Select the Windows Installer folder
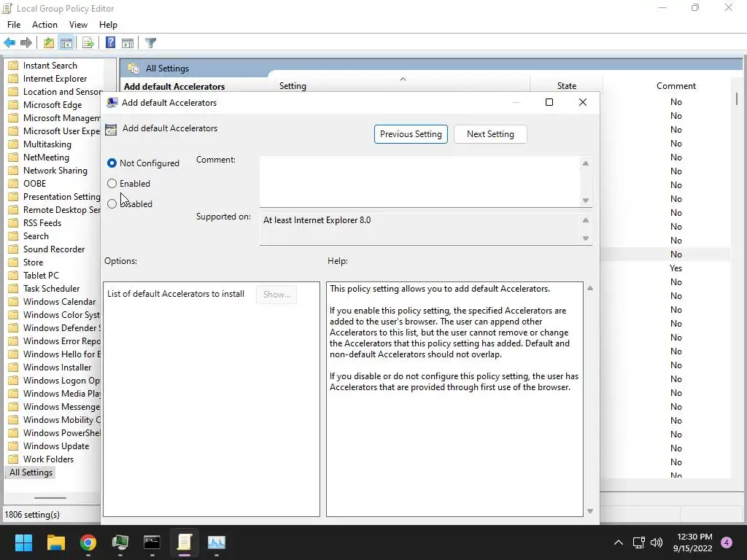The height and width of the screenshot is (560, 747). pyautogui.click(x=57, y=367)
